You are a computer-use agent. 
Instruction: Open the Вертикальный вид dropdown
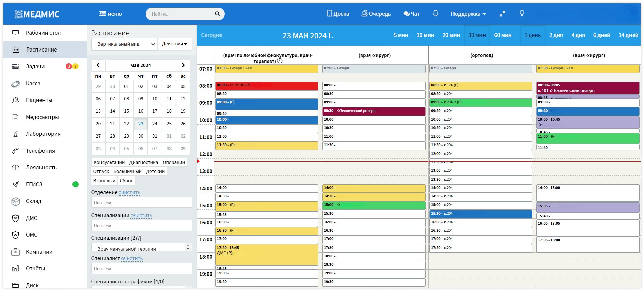click(124, 44)
